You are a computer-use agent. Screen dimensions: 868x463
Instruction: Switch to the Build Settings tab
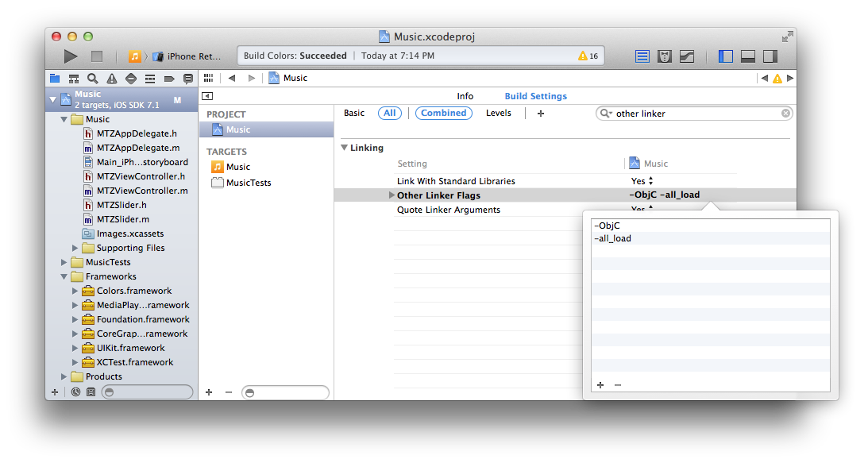tap(536, 96)
